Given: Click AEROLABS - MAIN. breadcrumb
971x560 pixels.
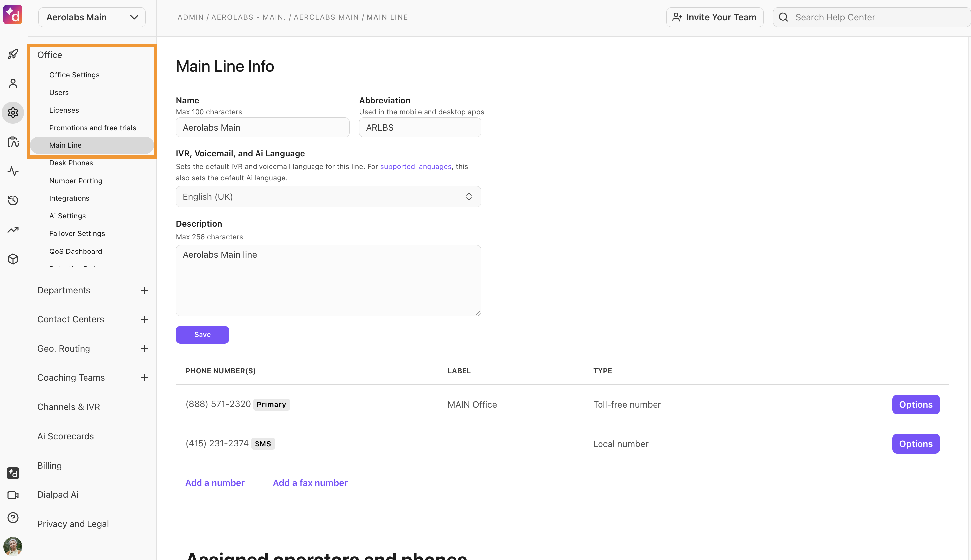Looking at the screenshot, I should (249, 17).
